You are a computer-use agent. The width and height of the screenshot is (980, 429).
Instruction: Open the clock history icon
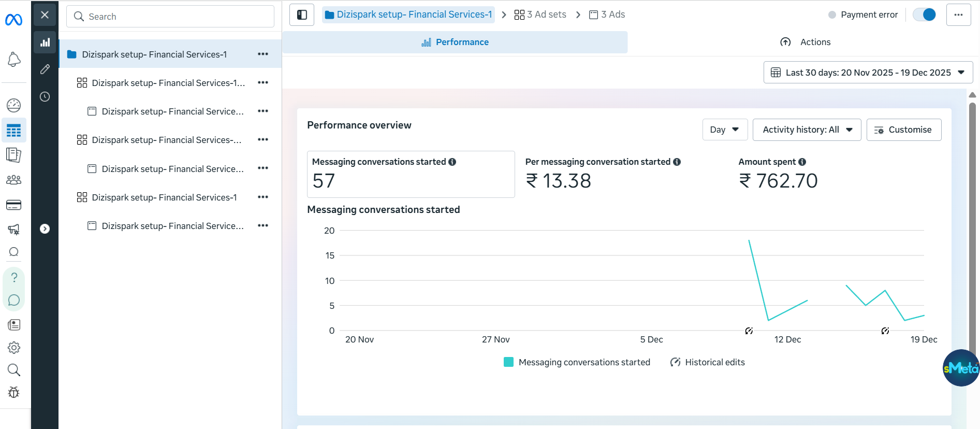coord(45,97)
